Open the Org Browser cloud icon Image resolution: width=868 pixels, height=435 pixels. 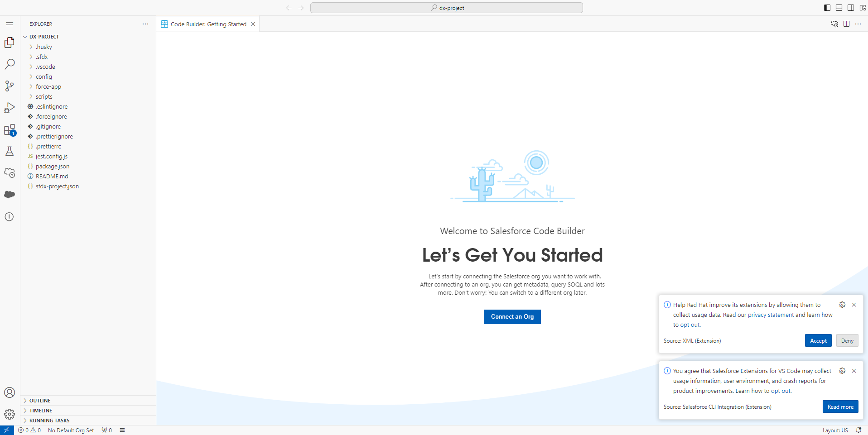(x=10, y=173)
